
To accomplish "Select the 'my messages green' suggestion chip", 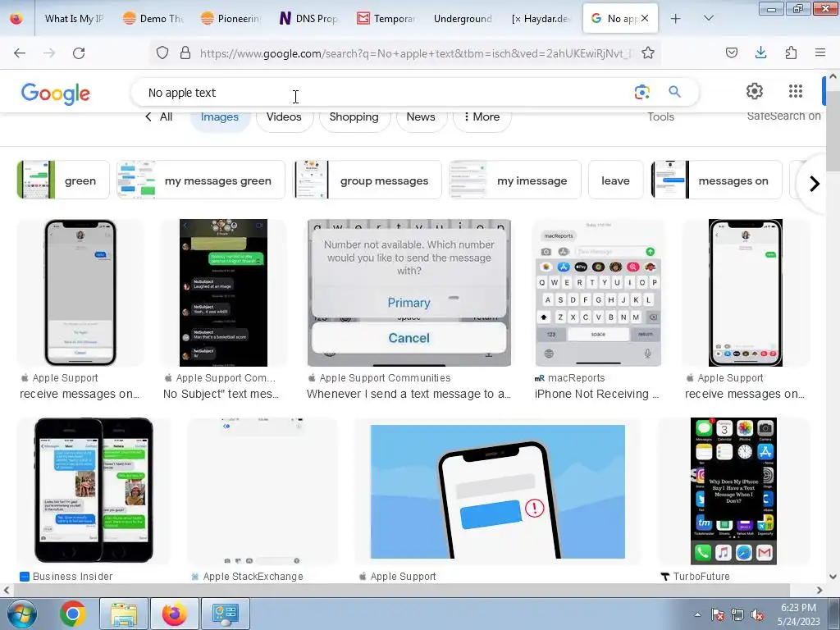I will (x=201, y=180).
